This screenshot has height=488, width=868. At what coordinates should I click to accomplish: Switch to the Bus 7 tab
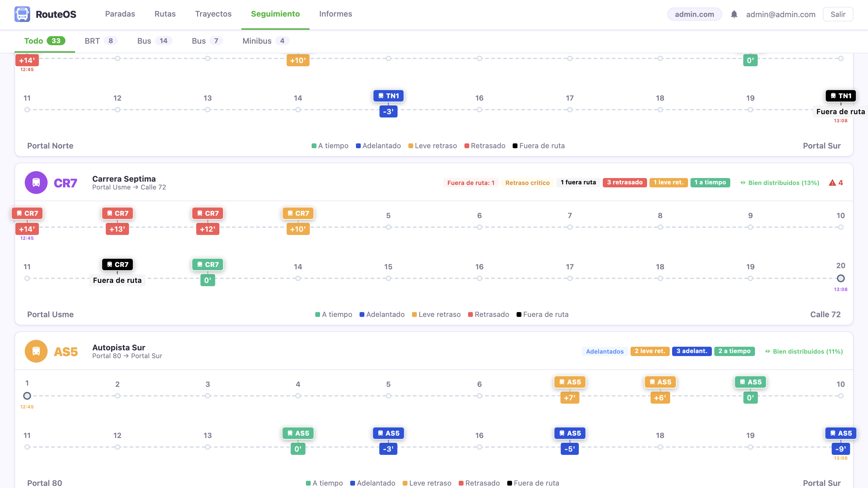point(207,41)
